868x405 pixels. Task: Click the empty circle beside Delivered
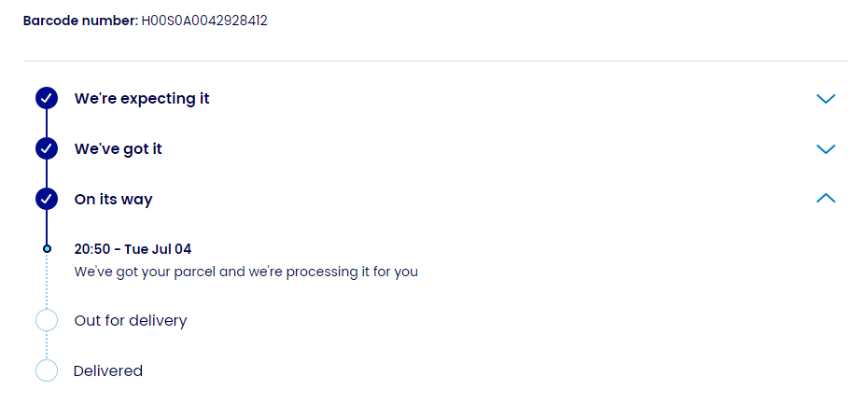[x=47, y=370]
